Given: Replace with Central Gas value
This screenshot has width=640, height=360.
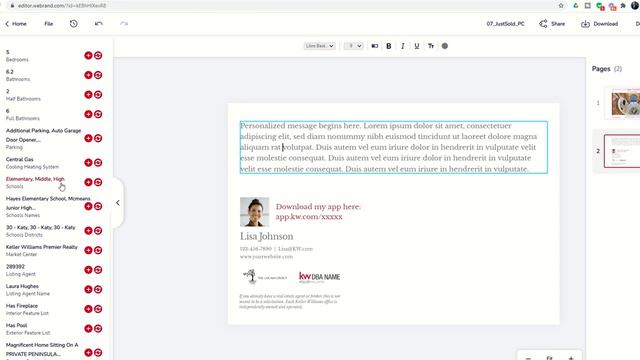Looking at the screenshot, I should (98, 162).
